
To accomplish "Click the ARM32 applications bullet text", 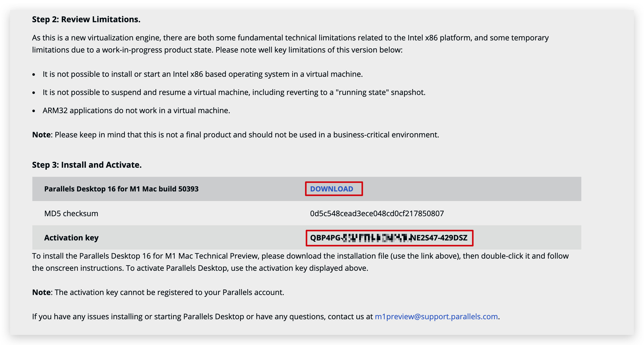I will (136, 111).
